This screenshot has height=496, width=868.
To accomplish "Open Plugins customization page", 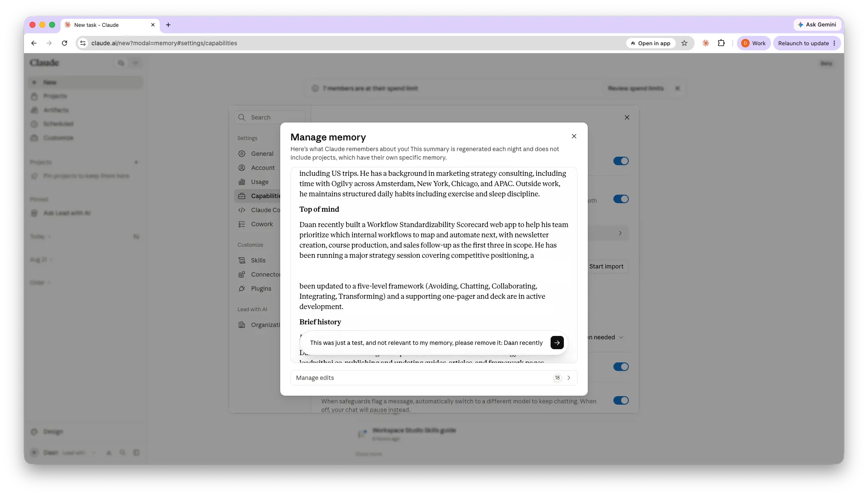I will [257, 289].
